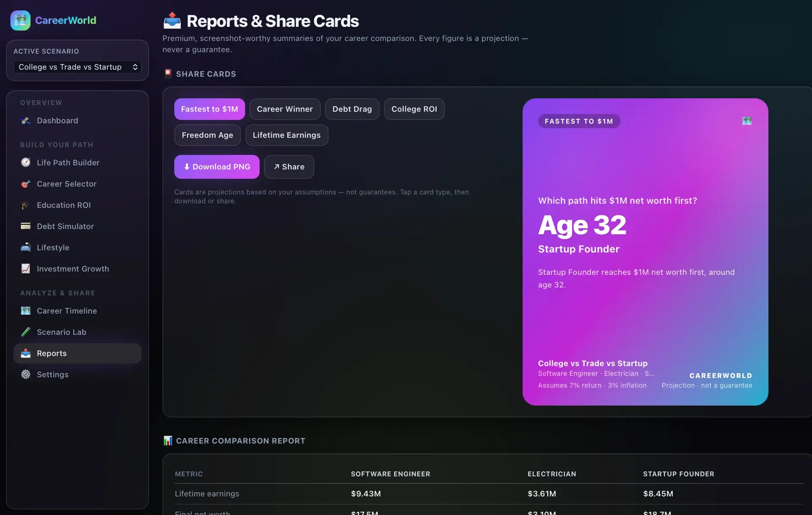Click the $9.43M lifetime earnings value
Image resolution: width=812 pixels, height=515 pixels.
pyautogui.click(x=366, y=494)
